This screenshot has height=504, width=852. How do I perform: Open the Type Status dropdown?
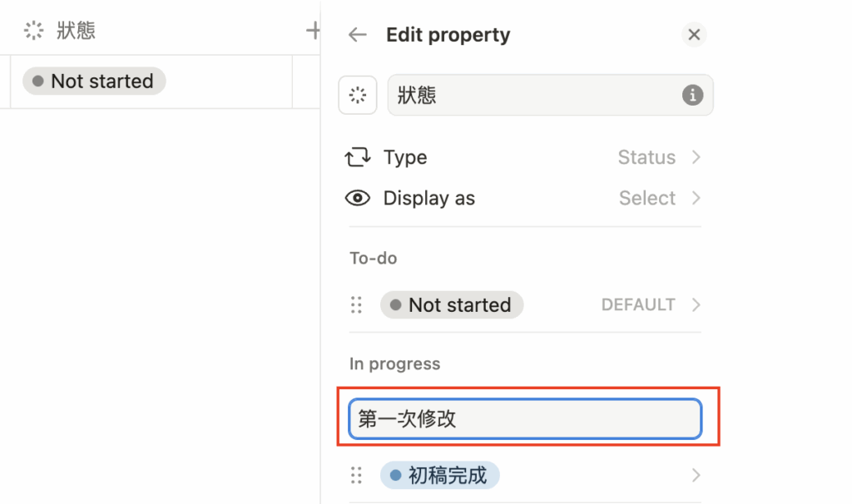point(659,157)
